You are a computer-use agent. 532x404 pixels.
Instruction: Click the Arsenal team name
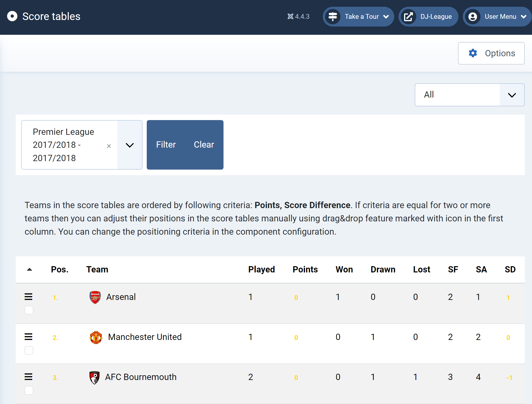(121, 297)
